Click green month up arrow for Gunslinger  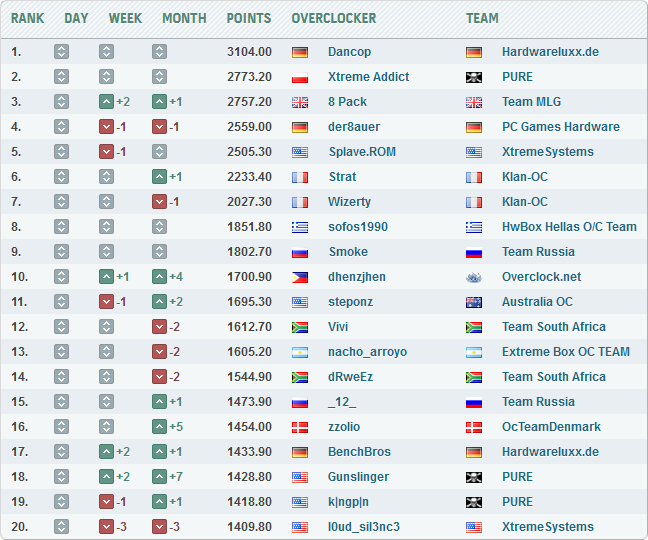[x=159, y=477]
